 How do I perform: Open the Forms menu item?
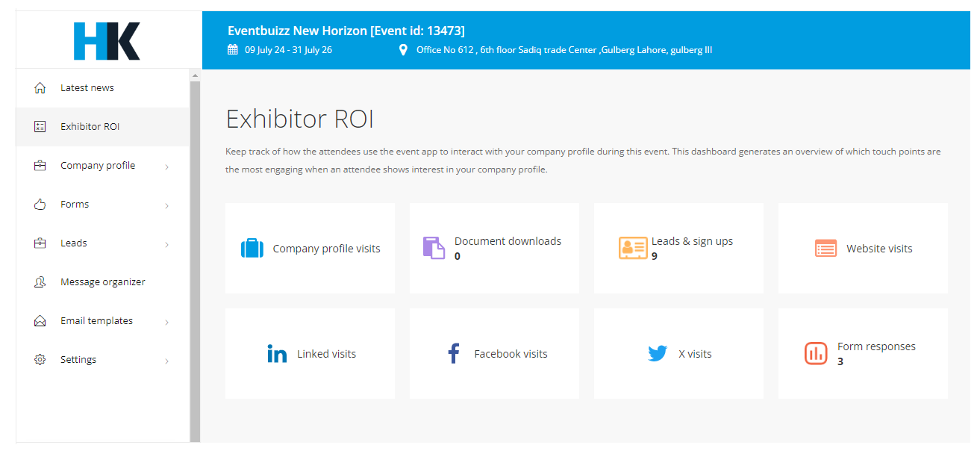[x=103, y=205]
